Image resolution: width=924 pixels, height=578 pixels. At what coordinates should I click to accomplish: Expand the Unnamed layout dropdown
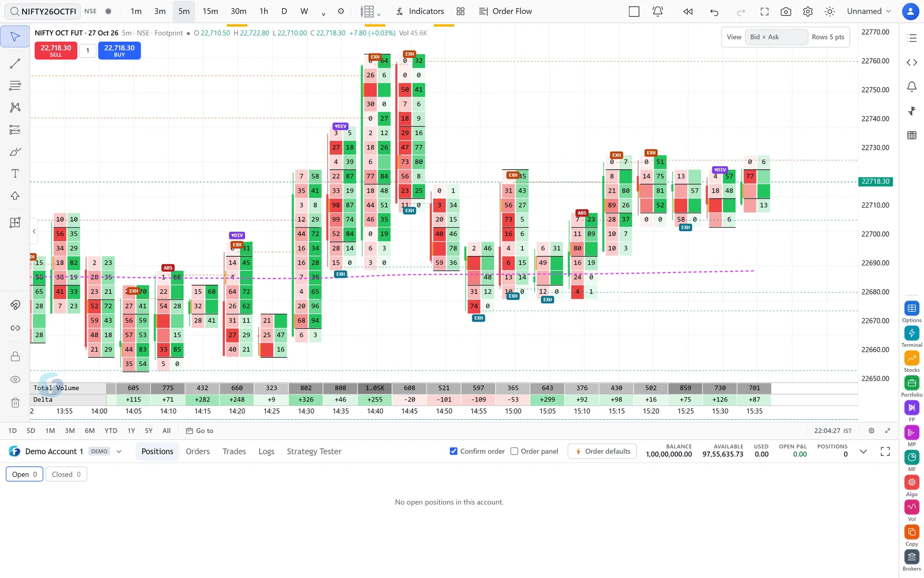tap(869, 11)
